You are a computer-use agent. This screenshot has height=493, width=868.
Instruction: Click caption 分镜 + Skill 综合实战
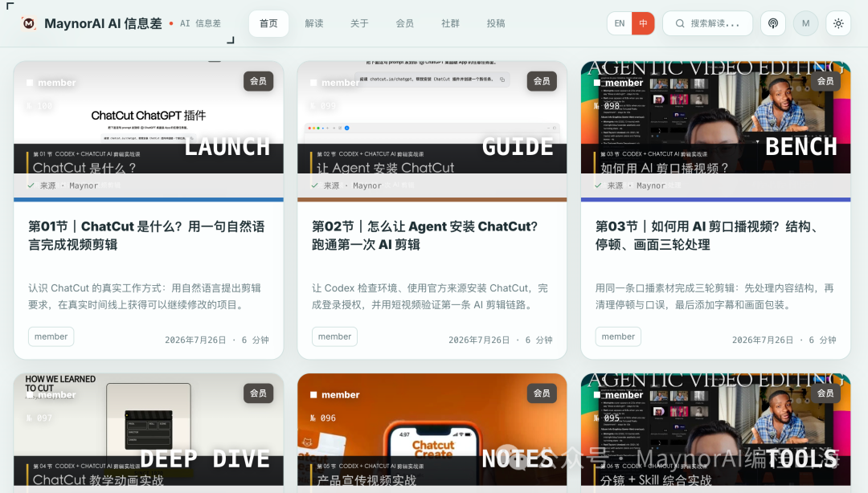click(x=656, y=479)
